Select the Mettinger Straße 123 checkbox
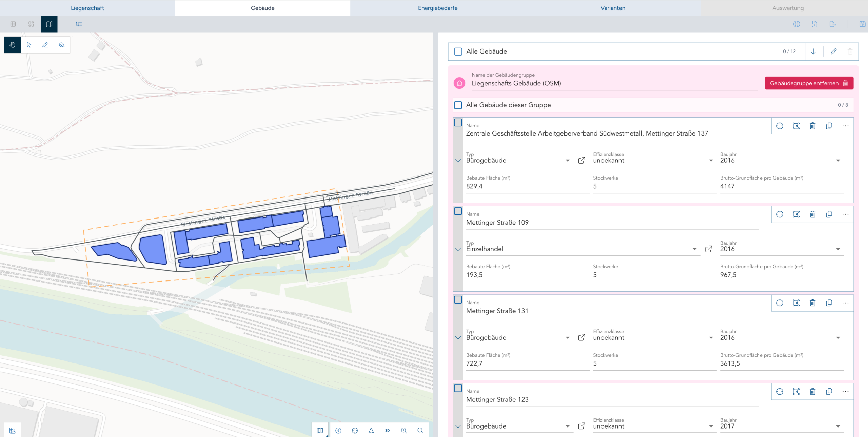Screen dimensions: 868x437 (x=458, y=388)
